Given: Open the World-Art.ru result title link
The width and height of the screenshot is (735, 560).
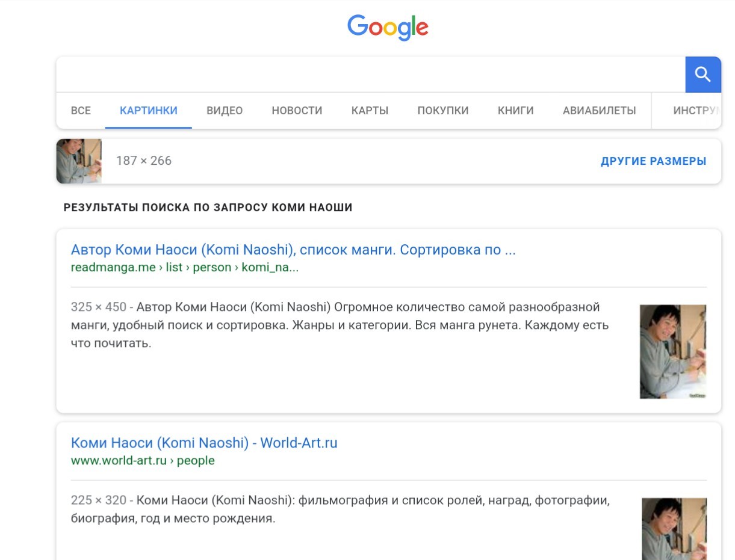Looking at the screenshot, I should [204, 443].
